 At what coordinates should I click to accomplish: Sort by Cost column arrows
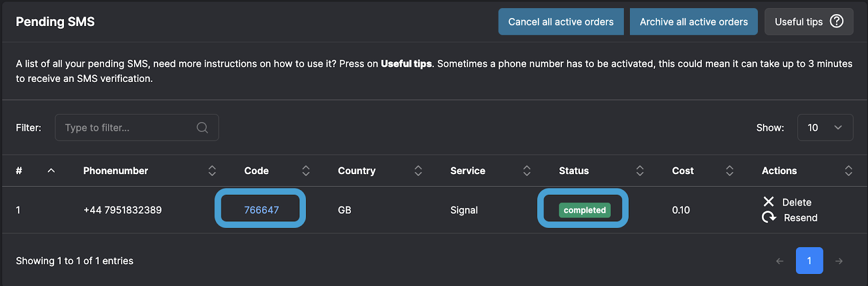[x=730, y=171]
